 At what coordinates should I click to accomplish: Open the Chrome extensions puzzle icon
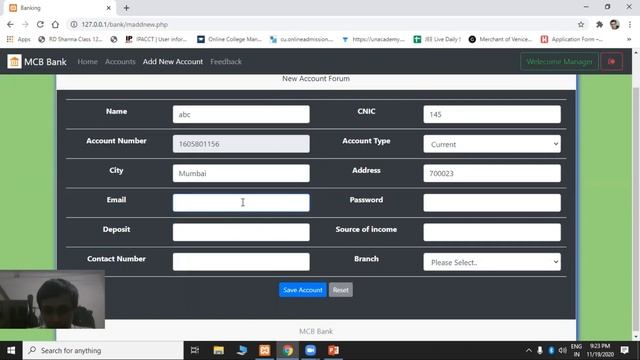tap(599, 24)
